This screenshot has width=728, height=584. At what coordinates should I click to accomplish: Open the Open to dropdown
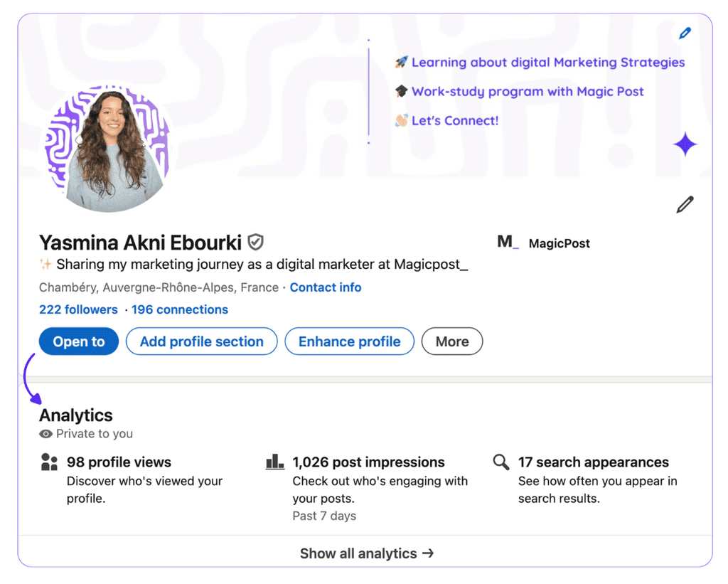tap(78, 341)
